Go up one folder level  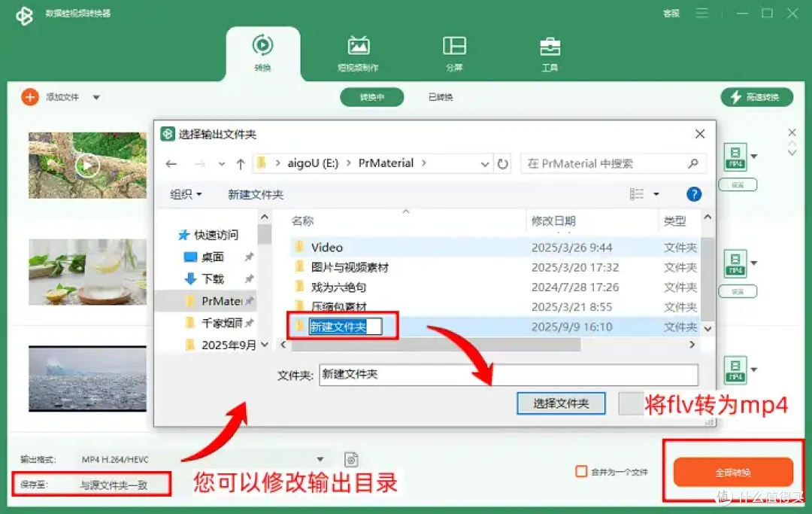[241, 164]
